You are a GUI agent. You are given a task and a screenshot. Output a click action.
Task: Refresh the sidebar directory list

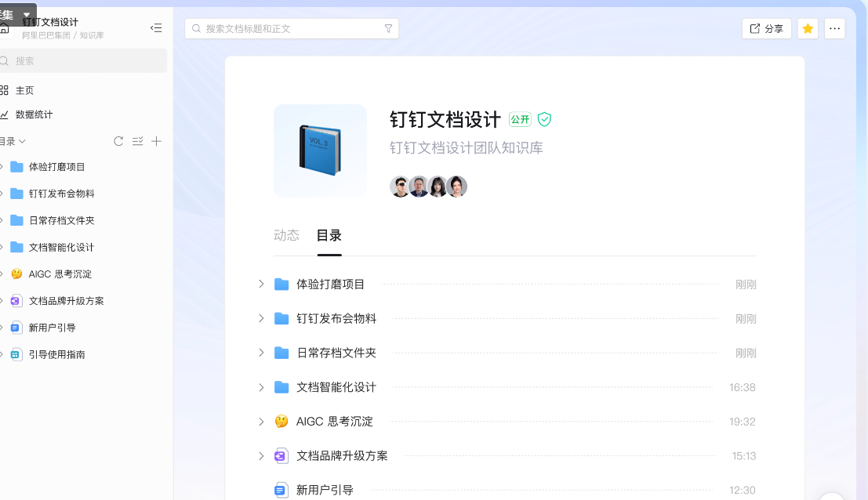118,141
